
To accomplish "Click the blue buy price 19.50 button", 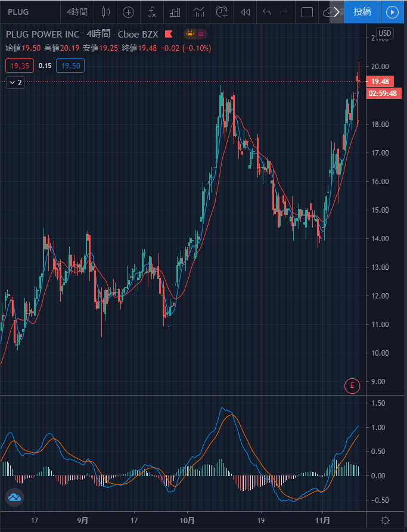I will click(70, 66).
